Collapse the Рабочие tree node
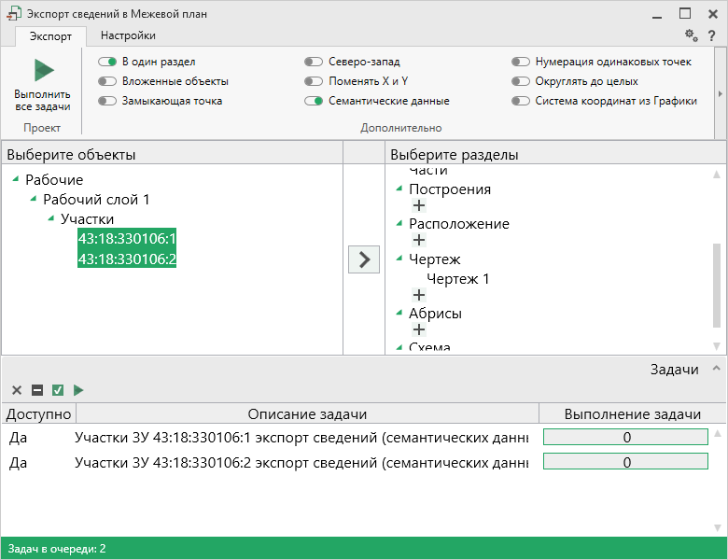 click(16, 179)
